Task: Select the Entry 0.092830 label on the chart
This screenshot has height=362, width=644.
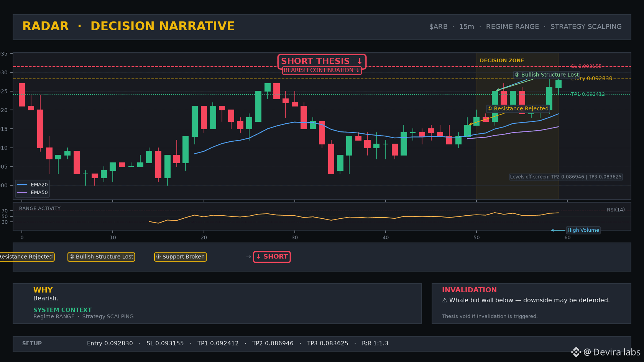Action: click(x=591, y=78)
